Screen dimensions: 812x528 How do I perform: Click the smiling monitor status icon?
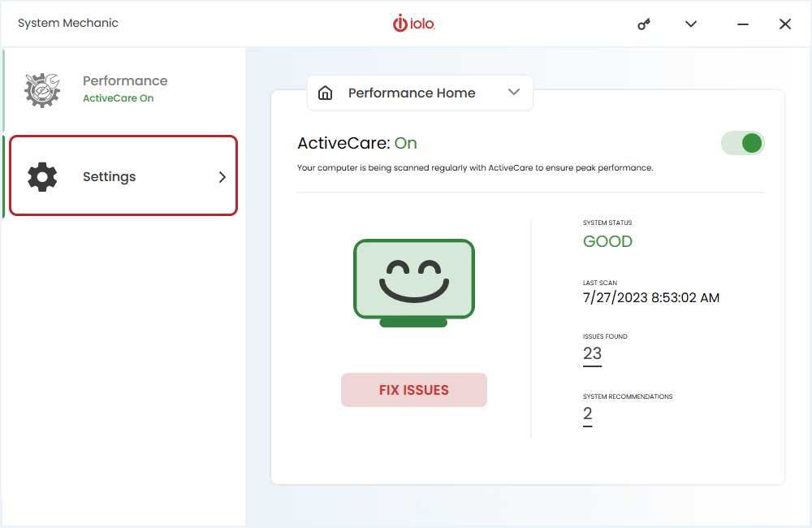[x=414, y=283]
